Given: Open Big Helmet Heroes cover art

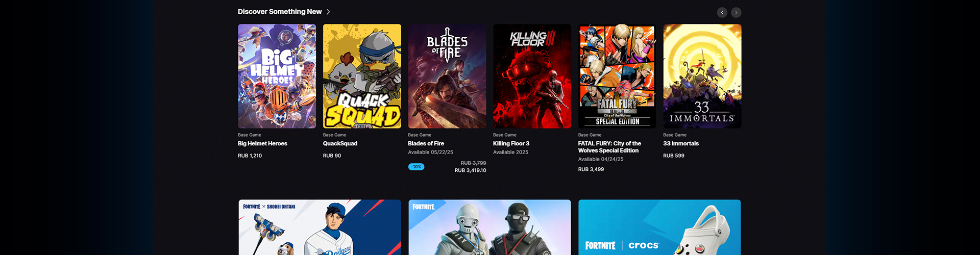Looking at the screenshot, I should 277,76.
